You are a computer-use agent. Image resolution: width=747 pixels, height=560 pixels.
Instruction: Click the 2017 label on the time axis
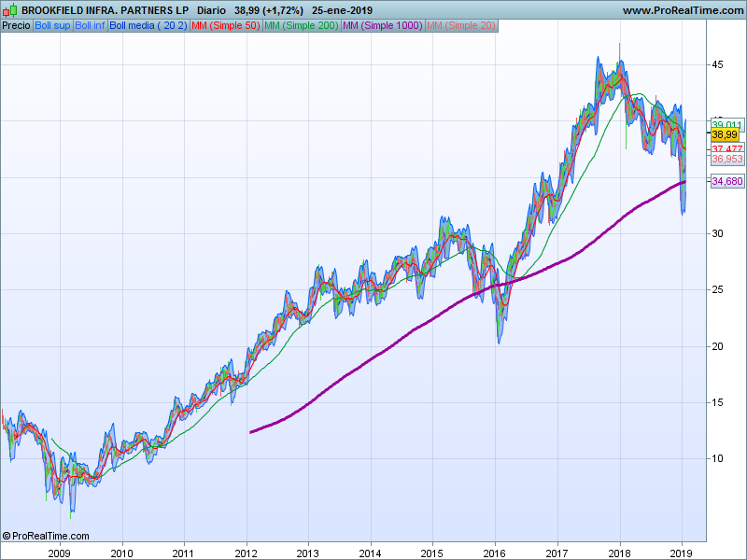(x=557, y=553)
